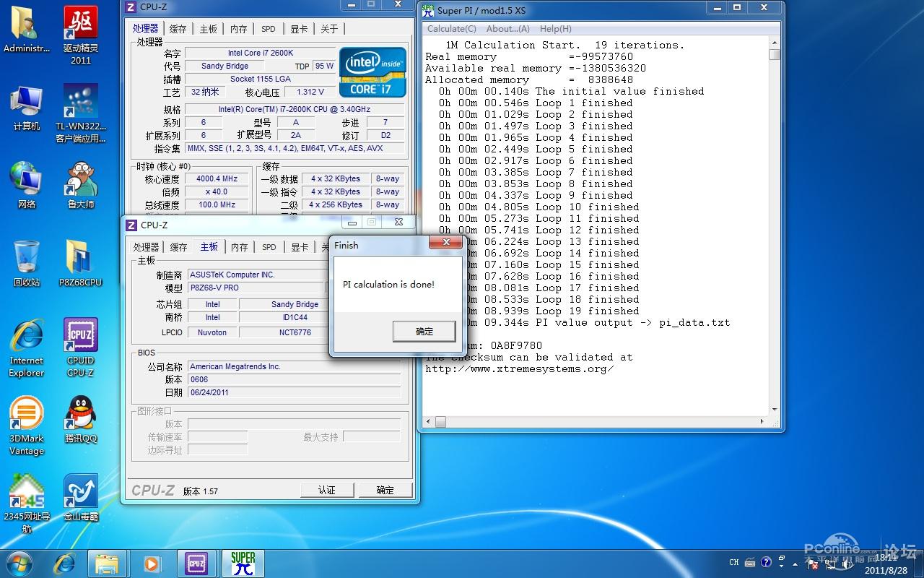
Task: Select SPD tab in upper CPU-Z window
Action: (269, 29)
